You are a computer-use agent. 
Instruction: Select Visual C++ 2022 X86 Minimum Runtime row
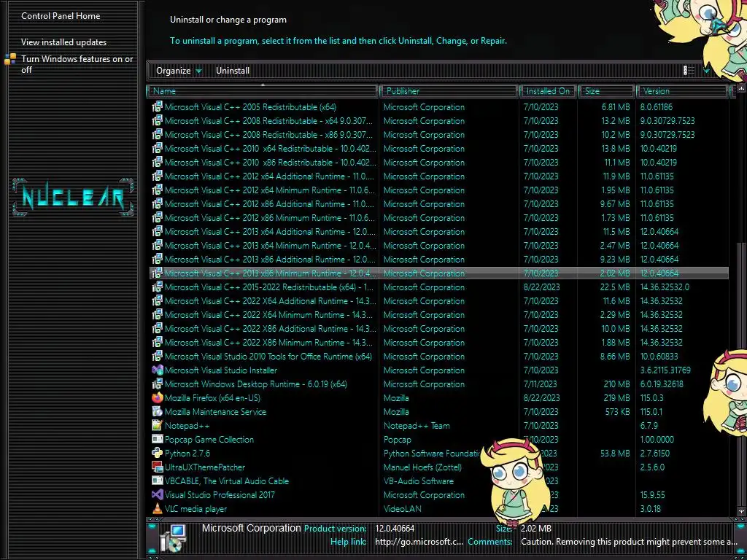coord(439,343)
